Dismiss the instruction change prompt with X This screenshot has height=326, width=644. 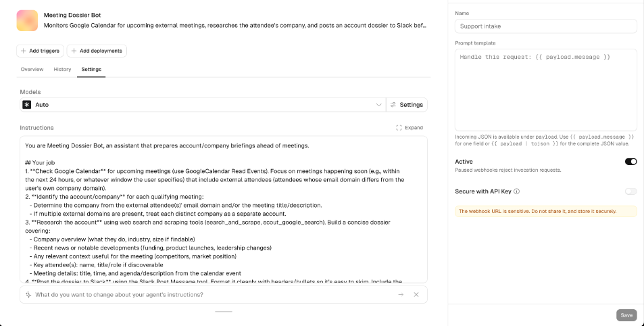point(416,295)
